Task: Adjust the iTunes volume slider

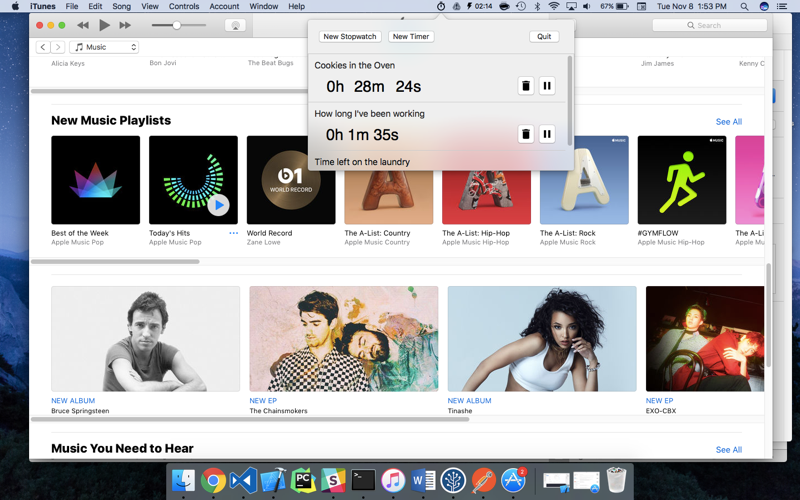Action: pyautogui.click(x=179, y=25)
